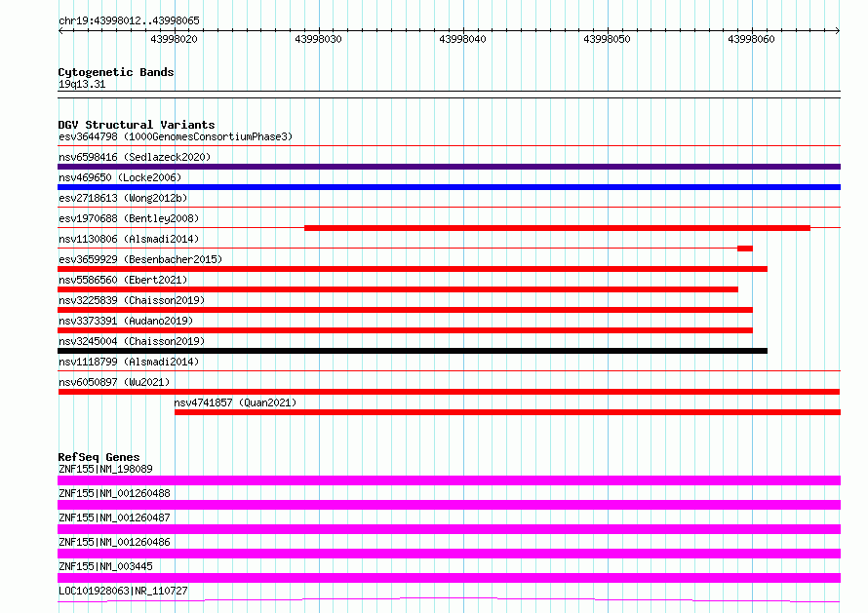Select variant label esv3644798 (1000GenomesConsortiumPhase3)
The width and height of the screenshot is (868, 613).
click(x=176, y=136)
